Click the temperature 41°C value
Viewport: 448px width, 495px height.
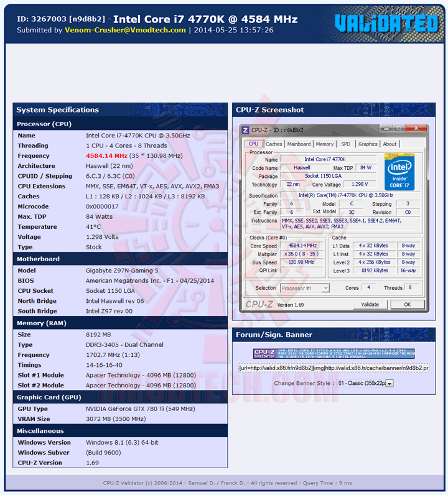93,226
